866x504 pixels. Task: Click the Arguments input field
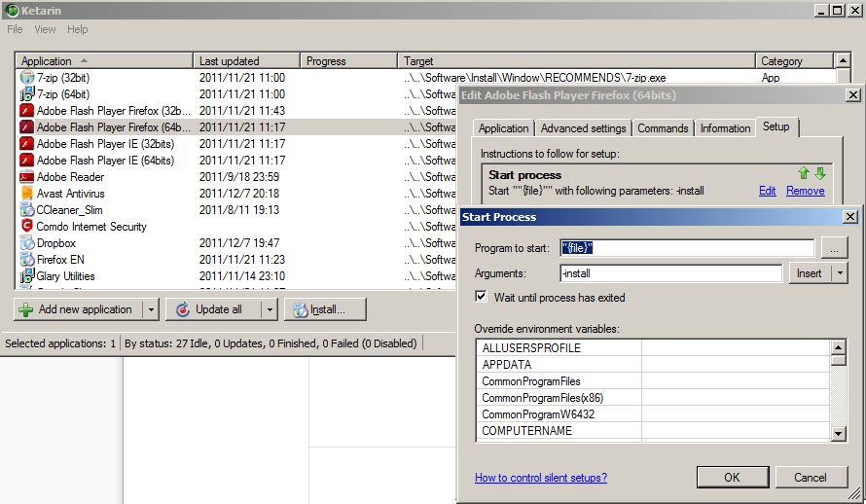pos(671,273)
